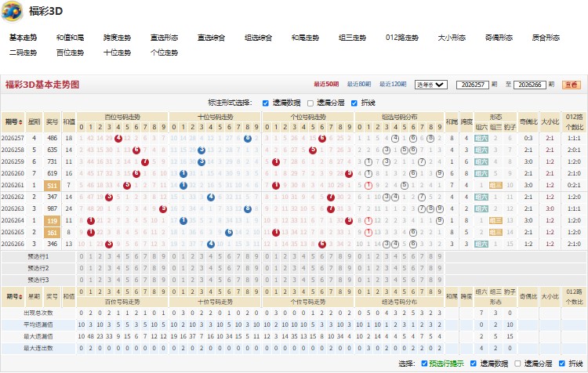The image size is (588, 373).
Task: Click the start period field 2026257
Action: point(473,85)
